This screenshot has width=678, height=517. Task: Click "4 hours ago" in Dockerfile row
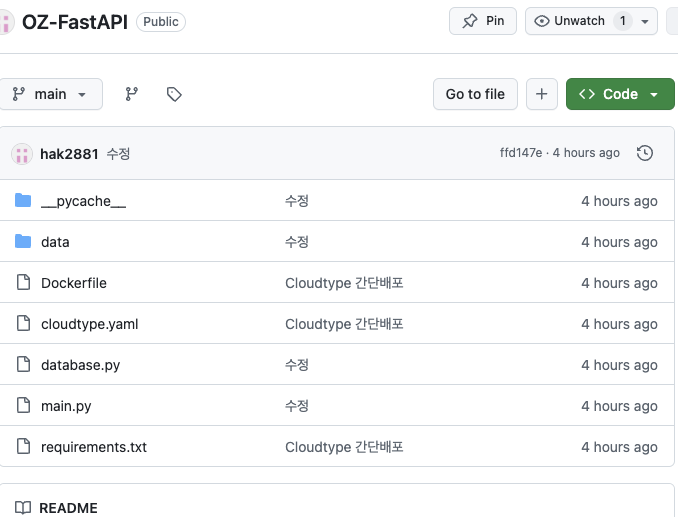click(619, 283)
